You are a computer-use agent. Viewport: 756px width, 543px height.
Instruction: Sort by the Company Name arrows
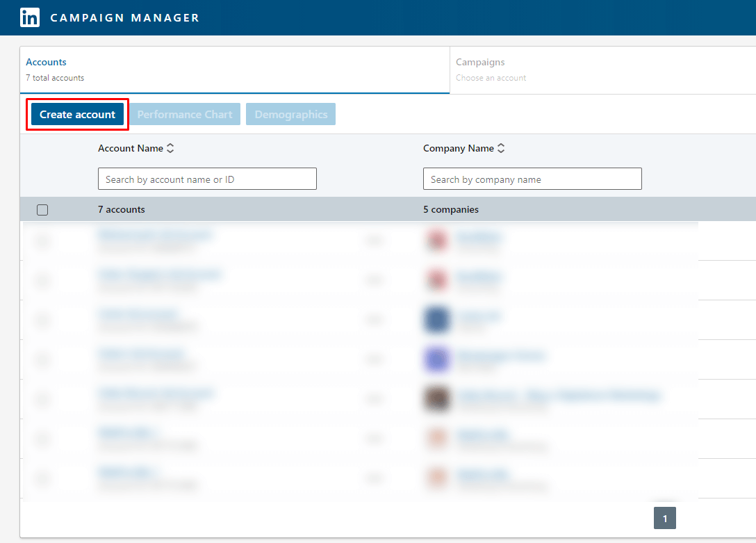pos(501,149)
